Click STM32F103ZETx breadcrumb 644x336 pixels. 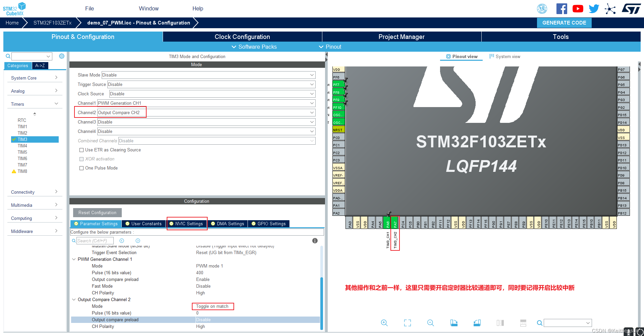(x=53, y=23)
